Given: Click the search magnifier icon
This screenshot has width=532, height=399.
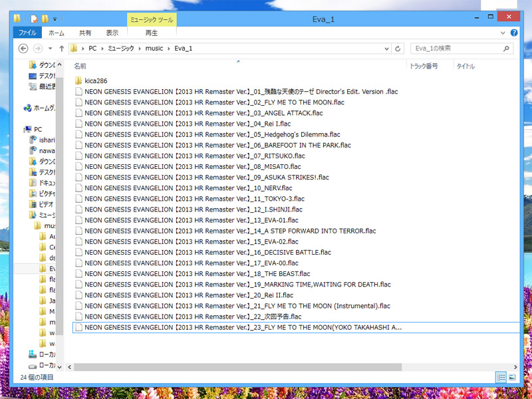Looking at the screenshot, I should pos(507,49).
